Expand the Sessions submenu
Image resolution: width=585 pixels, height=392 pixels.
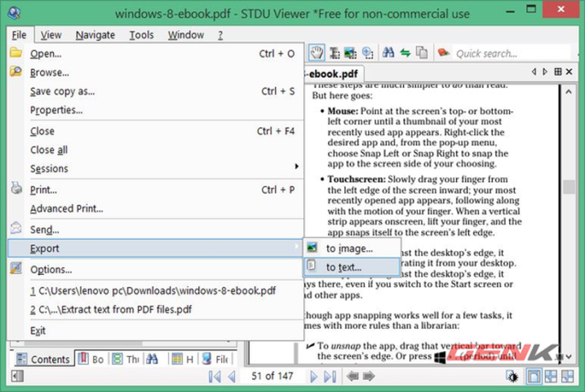click(x=155, y=168)
